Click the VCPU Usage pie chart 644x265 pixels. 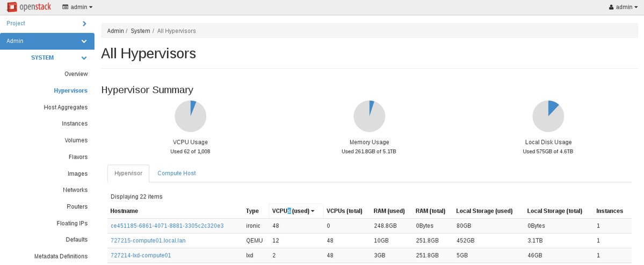point(190,116)
